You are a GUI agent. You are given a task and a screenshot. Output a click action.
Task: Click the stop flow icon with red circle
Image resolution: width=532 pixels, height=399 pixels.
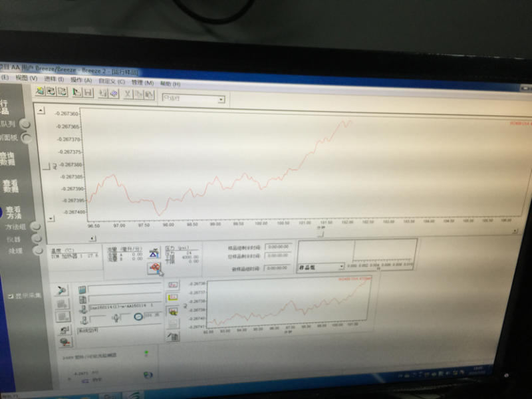coord(154,268)
